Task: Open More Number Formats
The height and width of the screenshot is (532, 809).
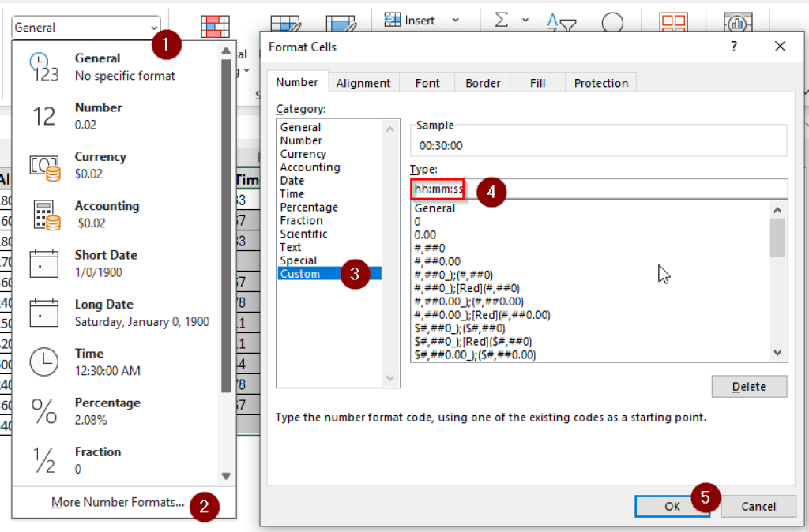Action: pos(117,502)
